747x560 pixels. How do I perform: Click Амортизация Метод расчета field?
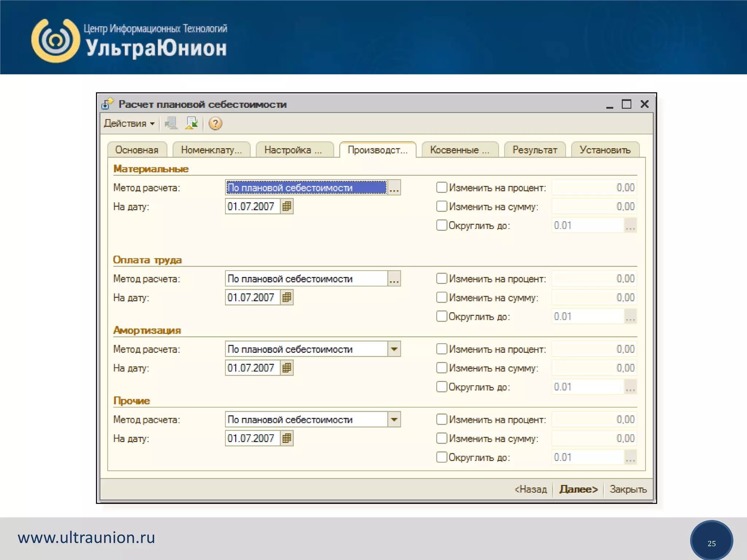point(306,349)
